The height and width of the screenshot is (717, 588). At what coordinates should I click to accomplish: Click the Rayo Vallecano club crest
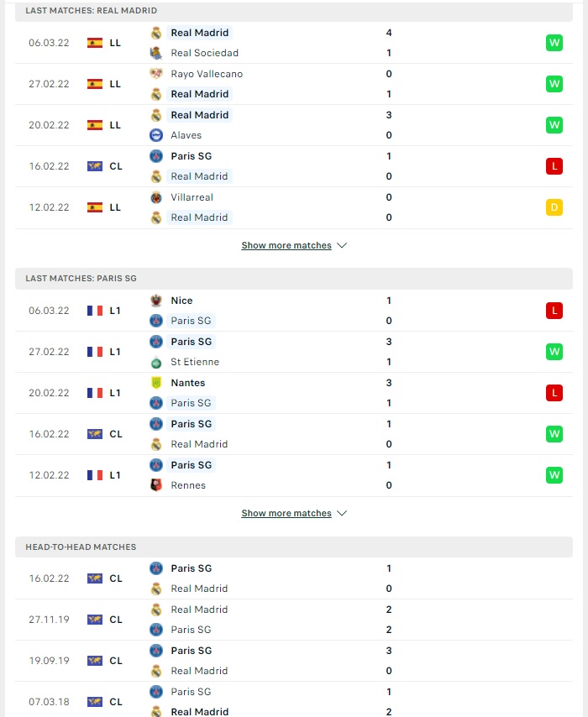click(156, 74)
